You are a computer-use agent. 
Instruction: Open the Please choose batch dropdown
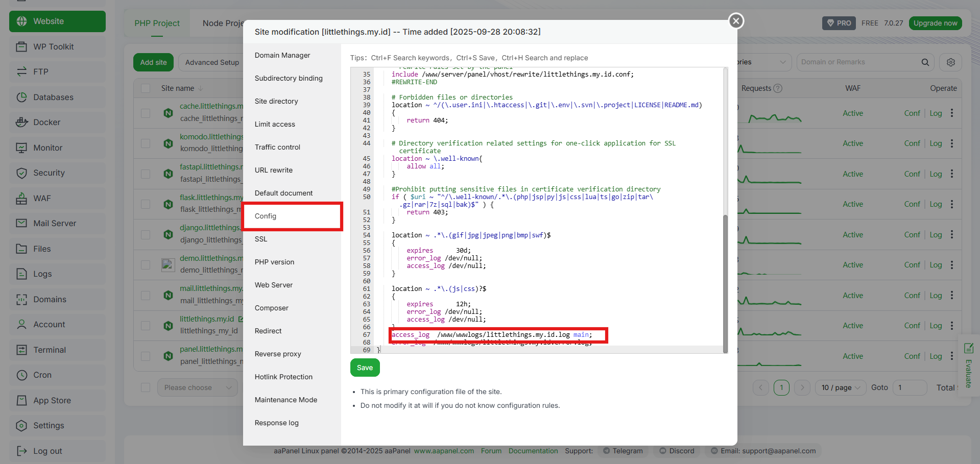197,387
